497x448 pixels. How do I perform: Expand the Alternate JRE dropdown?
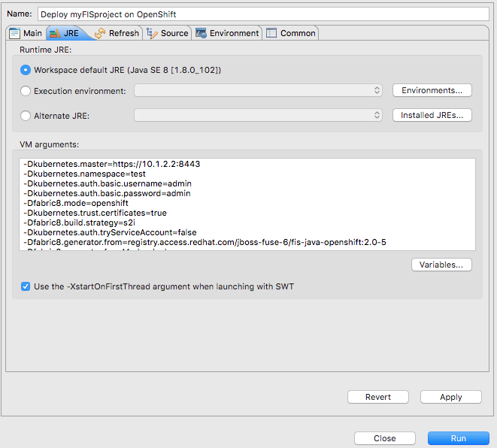pos(259,116)
